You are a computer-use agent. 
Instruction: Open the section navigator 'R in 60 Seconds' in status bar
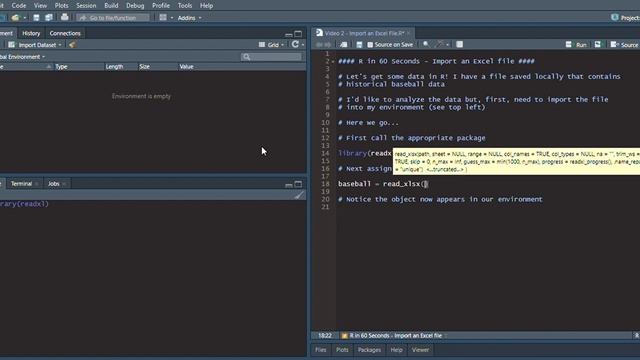pos(392,336)
